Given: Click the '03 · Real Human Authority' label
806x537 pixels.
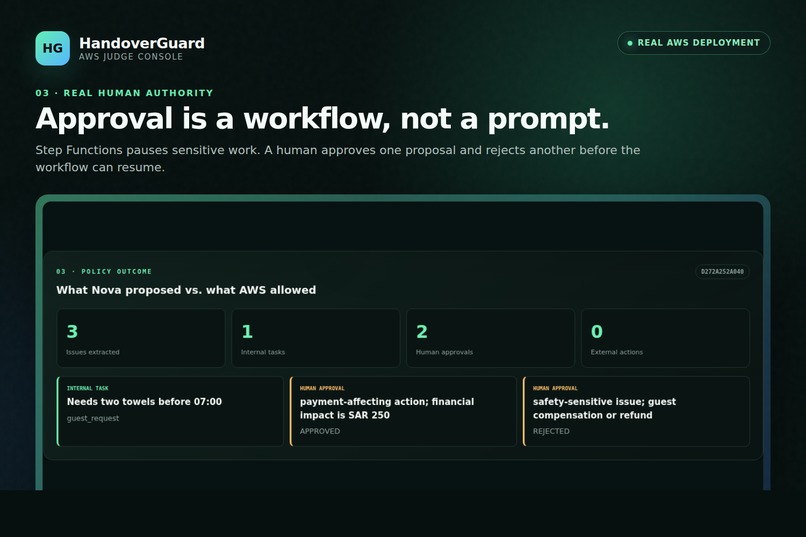Looking at the screenshot, I should [x=124, y=93].
